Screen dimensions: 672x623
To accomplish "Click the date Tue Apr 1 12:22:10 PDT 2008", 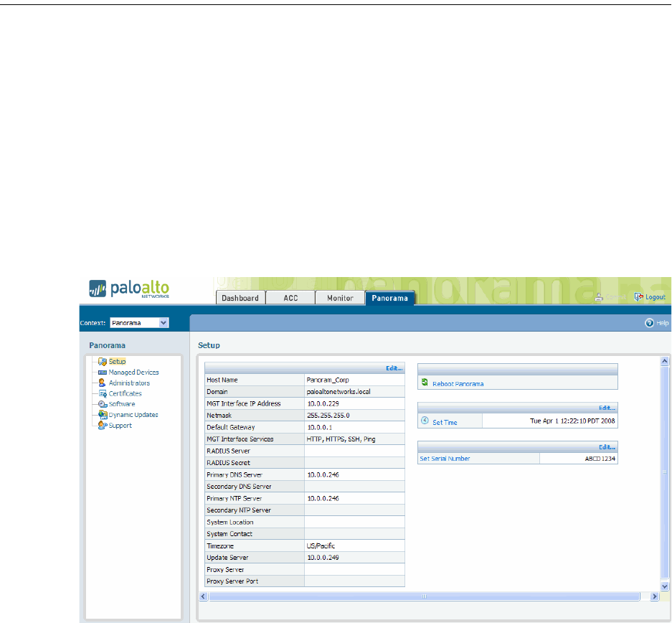I will (572, 421).
